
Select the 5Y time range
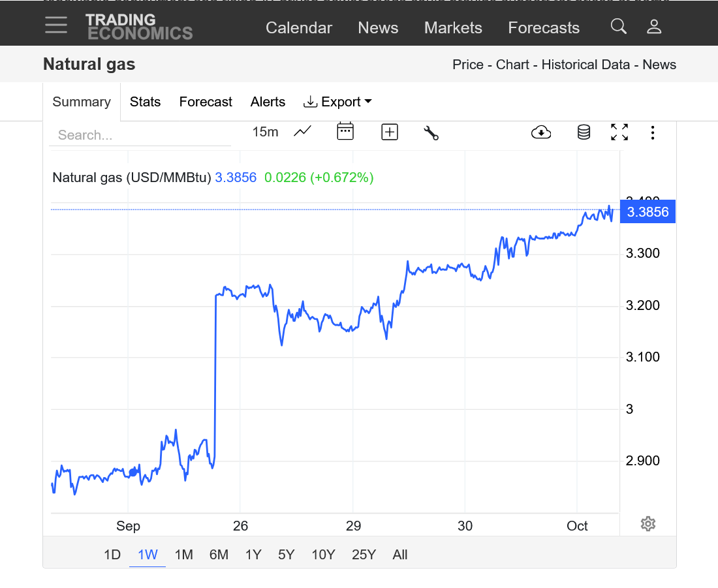(x=286, y=555)
